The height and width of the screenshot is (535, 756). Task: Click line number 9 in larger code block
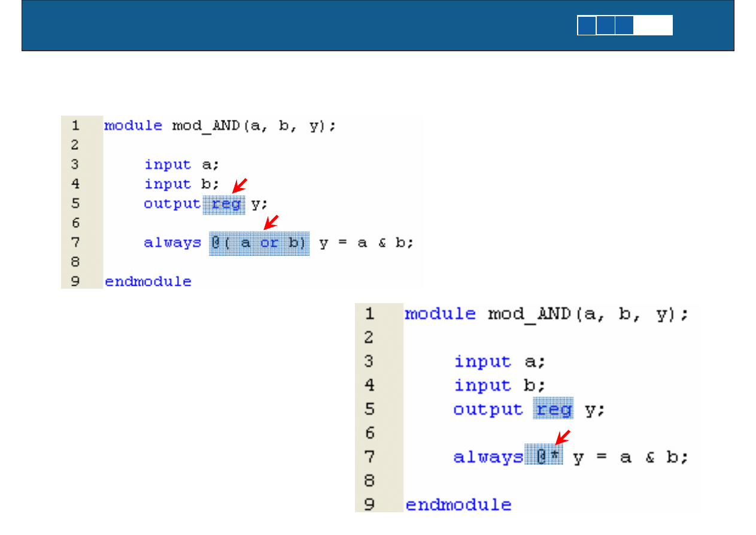coord(369,504)
